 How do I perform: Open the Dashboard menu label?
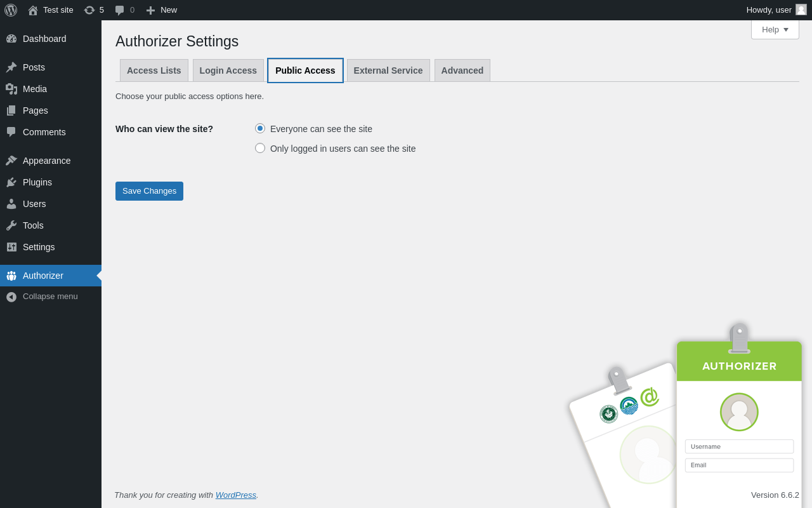(x=44, y=39)
